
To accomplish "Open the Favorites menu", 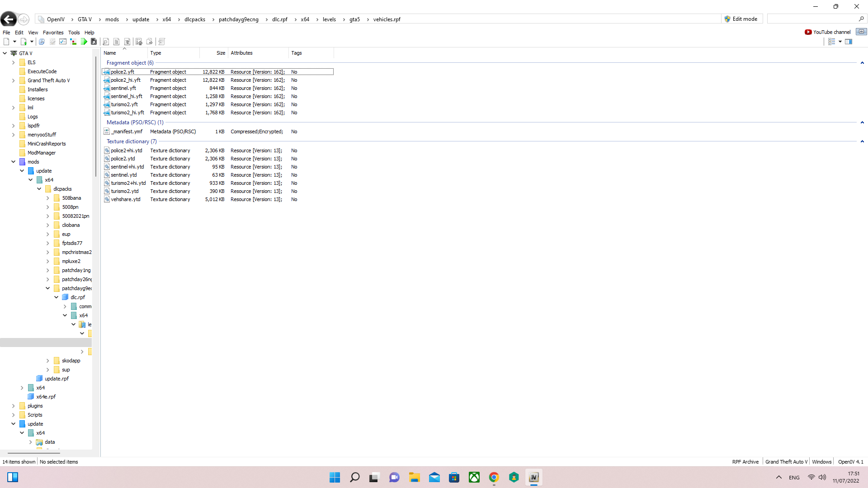I will coord(53,33).
